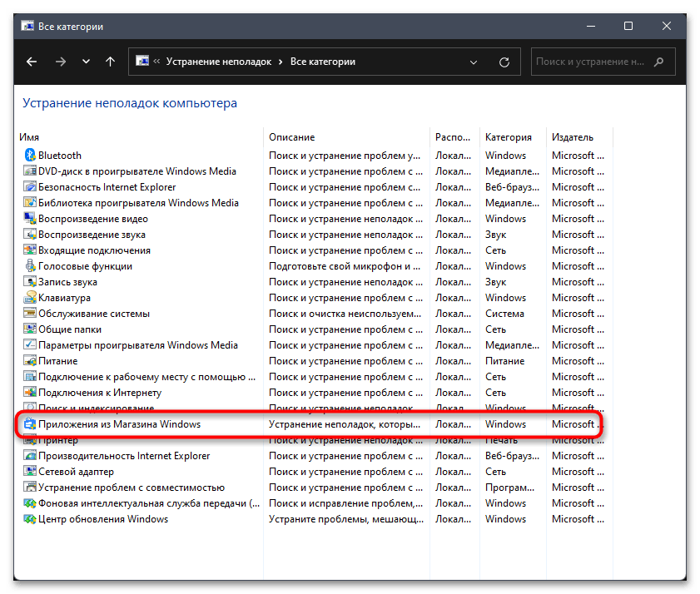This screenshot has height=594, width=700.
Task: Click the Клавиатура keyboard icon
Action: pos(30,298)
